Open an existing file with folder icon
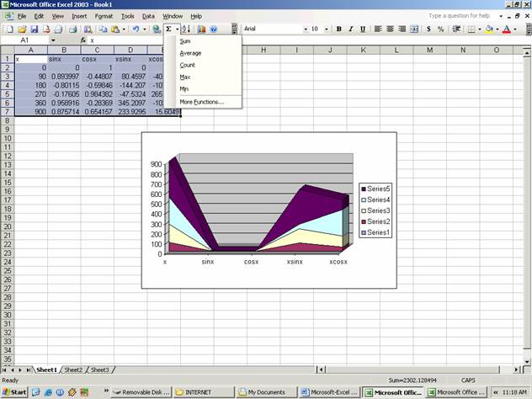The width and height of the screenshot is (532, 399). pos(22,29)
